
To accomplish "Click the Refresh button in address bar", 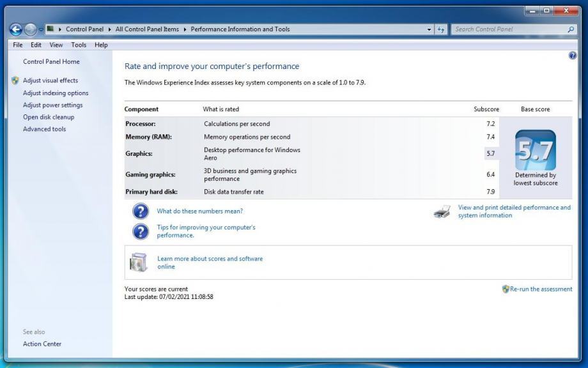I will tap(441, 29).
